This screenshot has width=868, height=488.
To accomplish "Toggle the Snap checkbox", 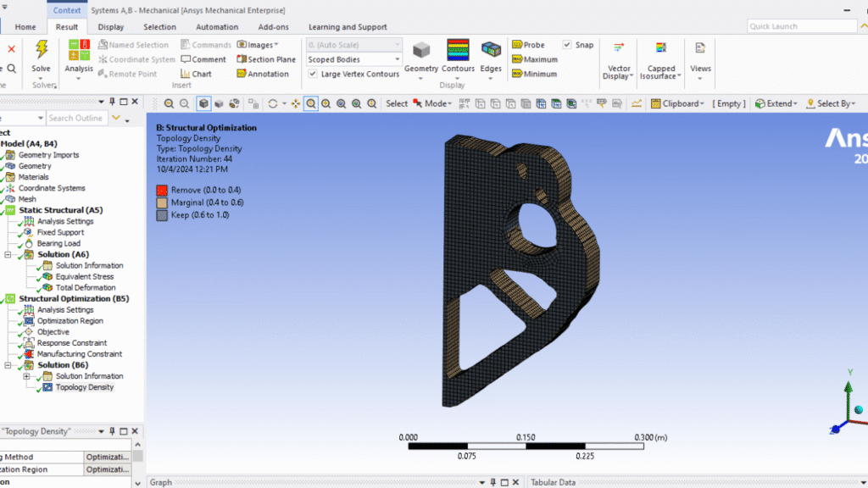I will tap(567, 45).
